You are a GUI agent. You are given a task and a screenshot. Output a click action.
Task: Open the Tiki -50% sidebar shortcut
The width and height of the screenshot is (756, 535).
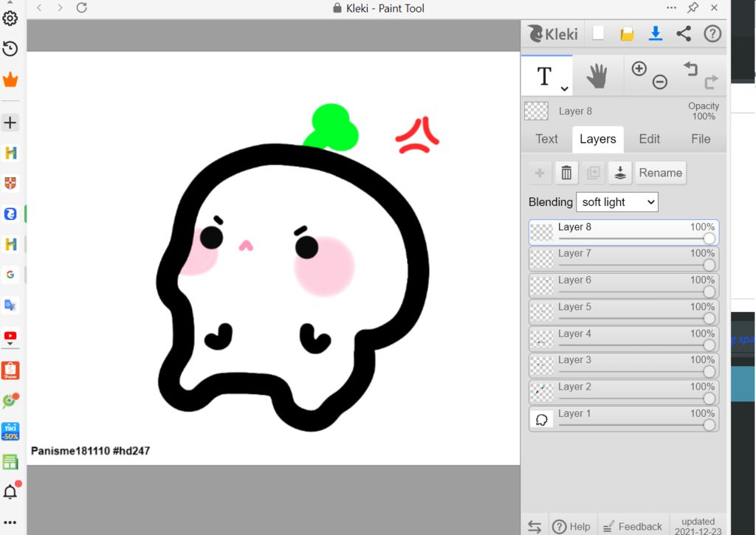(x=10, y=432)
